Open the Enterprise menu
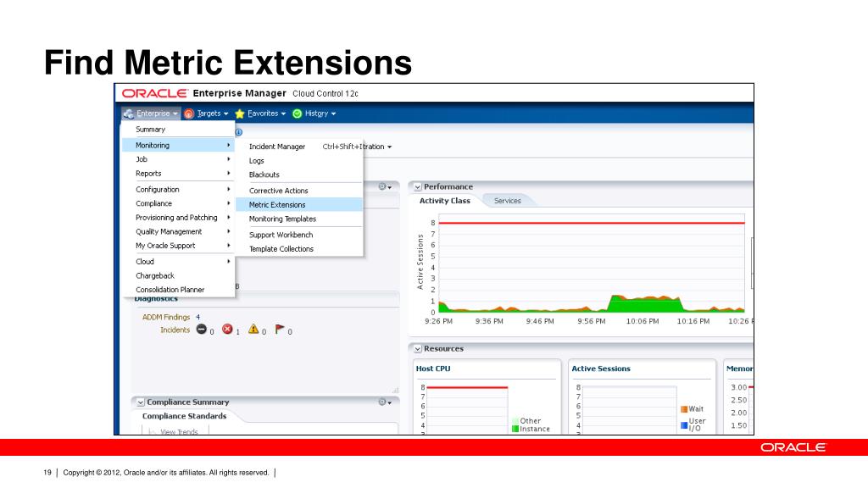The width and height of the screenshot is (868, 488). click(151, 114)
